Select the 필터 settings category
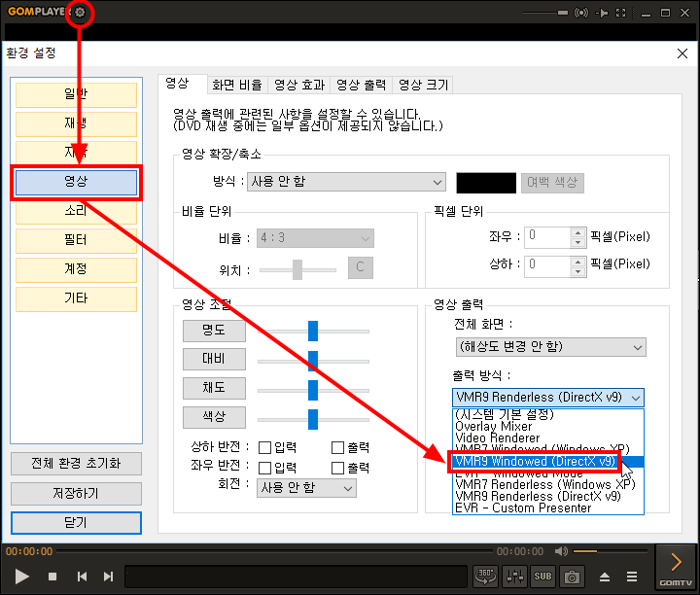The height and width of the screenshot is (595, 700). coord(76,240)
